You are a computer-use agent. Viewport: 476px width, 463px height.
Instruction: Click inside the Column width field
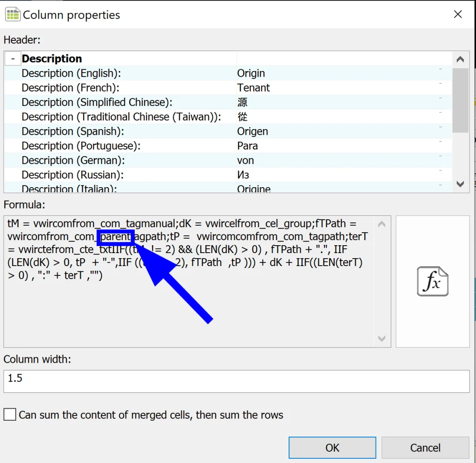(x=236, y=381)
